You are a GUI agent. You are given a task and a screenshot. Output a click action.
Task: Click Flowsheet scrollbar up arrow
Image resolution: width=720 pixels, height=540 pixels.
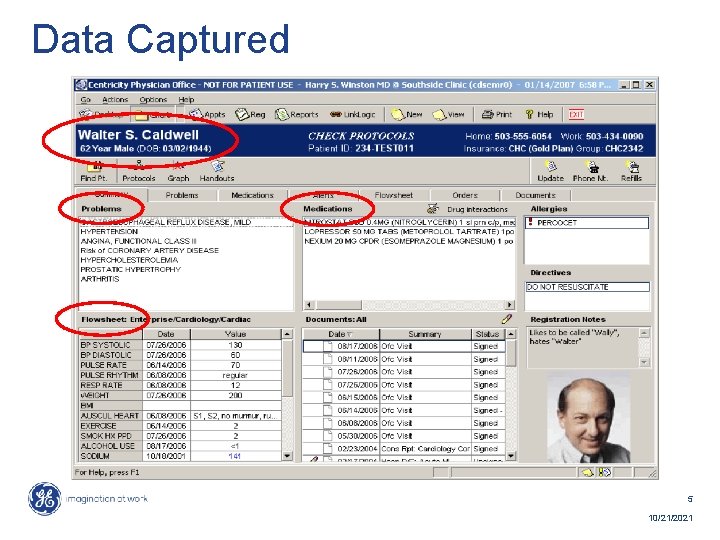click(287, 334)
